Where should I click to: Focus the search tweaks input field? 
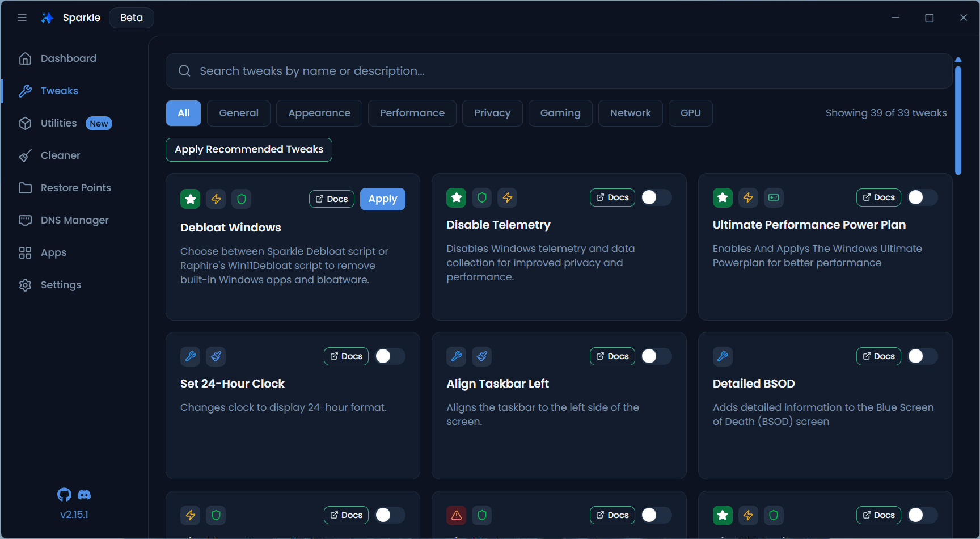(559, 71)
